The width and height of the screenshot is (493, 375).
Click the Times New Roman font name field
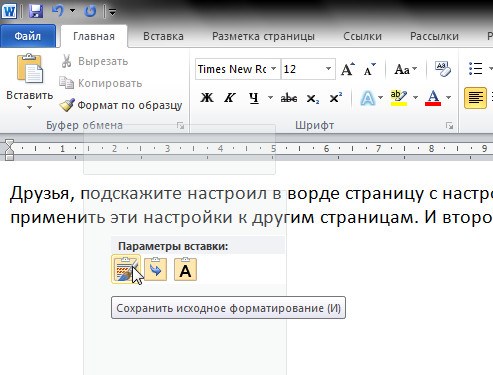(232, 69)
